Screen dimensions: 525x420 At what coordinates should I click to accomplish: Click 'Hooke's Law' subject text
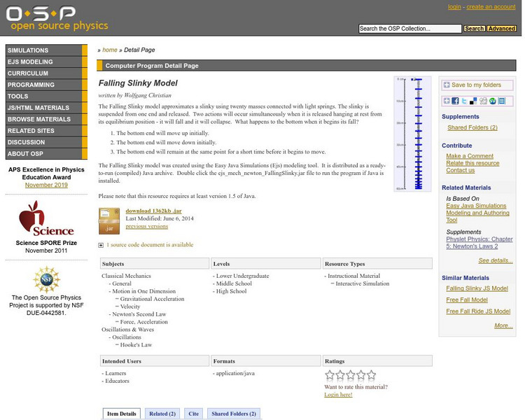[136, 344]
